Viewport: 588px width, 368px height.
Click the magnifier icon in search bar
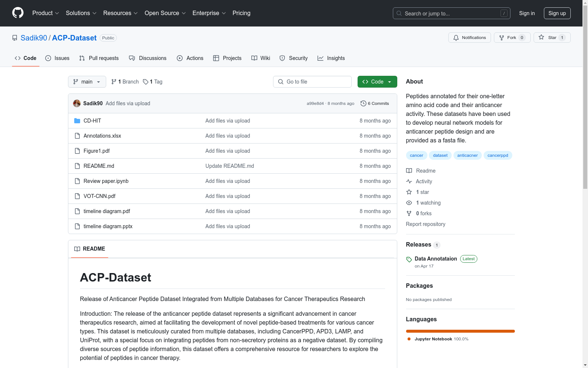tap(399, 13)
